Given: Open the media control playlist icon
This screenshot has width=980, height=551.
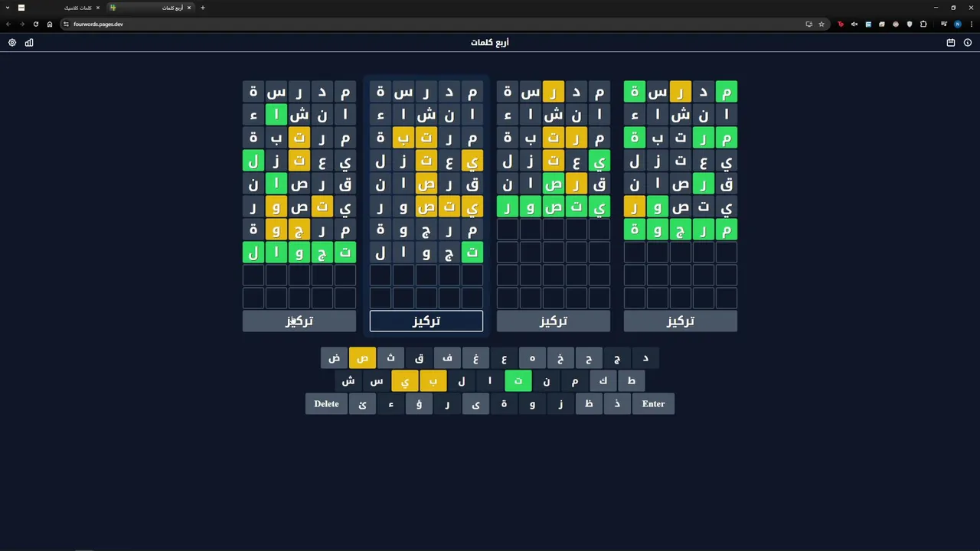Looking at the screenshot, I should 944,24.
